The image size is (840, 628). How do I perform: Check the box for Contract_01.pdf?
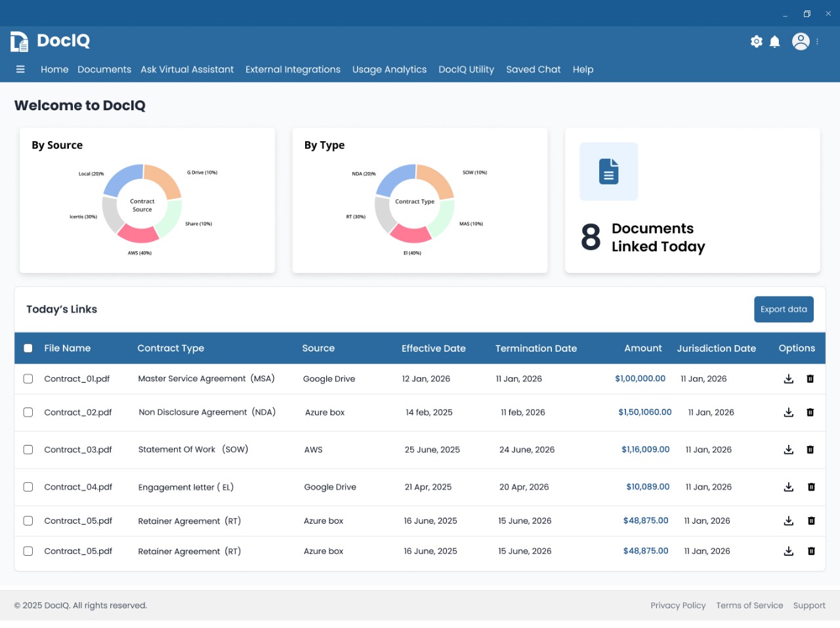pos(28,379)
